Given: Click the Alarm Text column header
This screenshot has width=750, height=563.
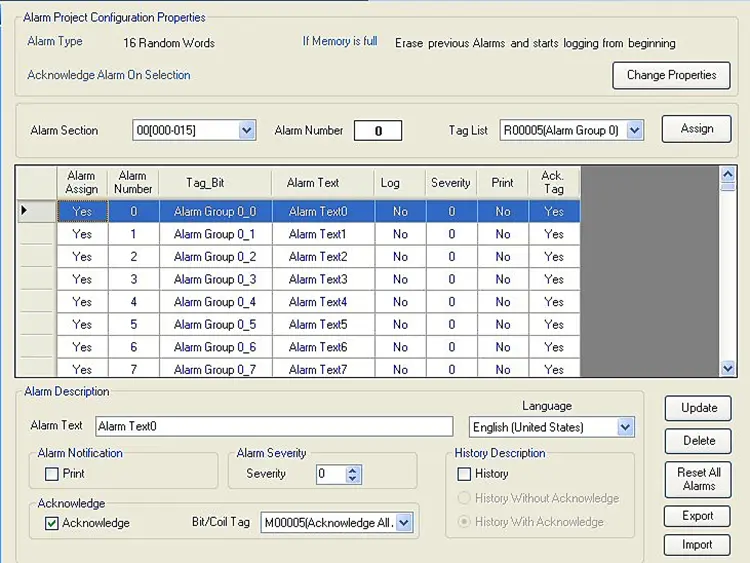Looking at the screenshot, I should [323, 182].
